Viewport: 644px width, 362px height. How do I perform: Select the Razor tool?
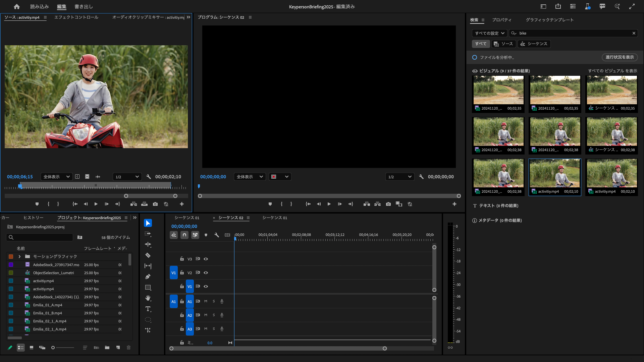point(148,255)
